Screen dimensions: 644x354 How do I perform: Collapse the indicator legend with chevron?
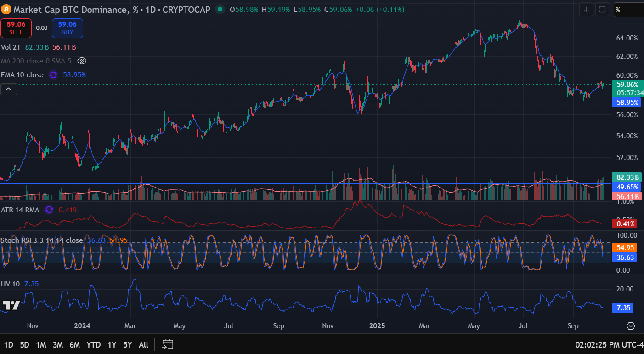pos(9,89)
